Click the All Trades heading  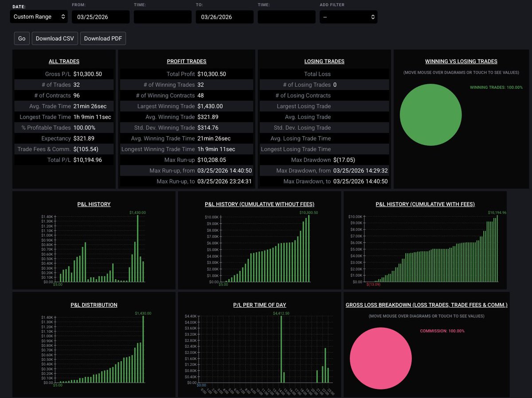pyautogui.click(x=64, y=62)
